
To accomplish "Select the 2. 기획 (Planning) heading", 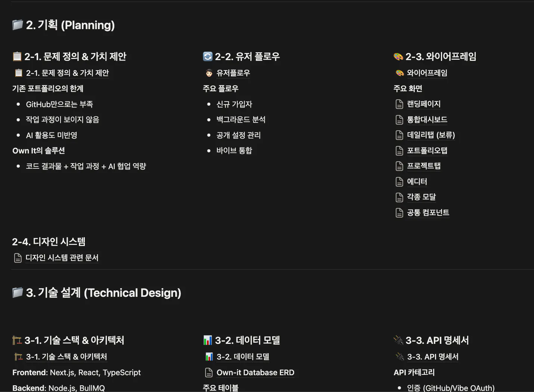I will click(x=70, y=25).
